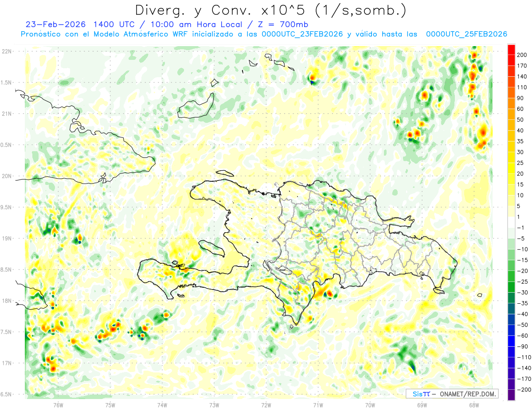Click the "71W" longitude label
532x411 pixels.
tap(318, 405)
